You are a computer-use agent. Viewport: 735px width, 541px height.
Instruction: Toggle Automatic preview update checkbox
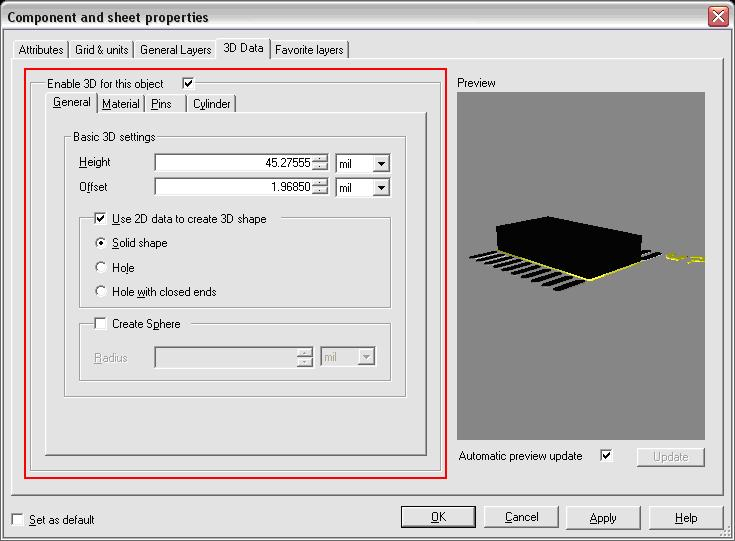606,455
